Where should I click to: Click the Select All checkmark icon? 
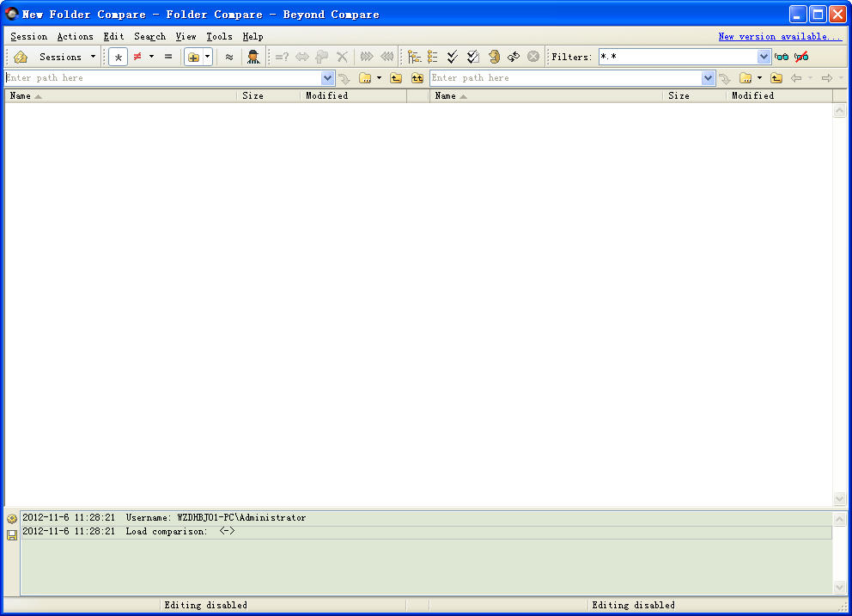pyautogui.click(x=453, y=57)
